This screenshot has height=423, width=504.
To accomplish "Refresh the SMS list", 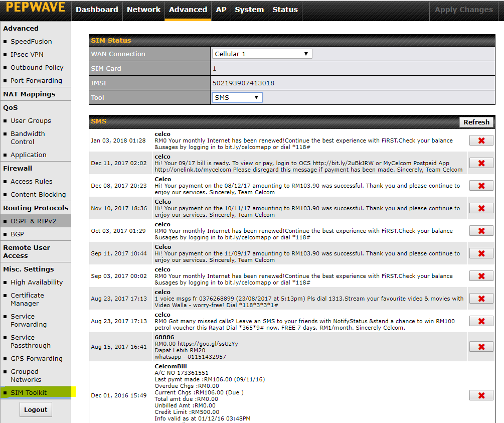I will point(476,122).
